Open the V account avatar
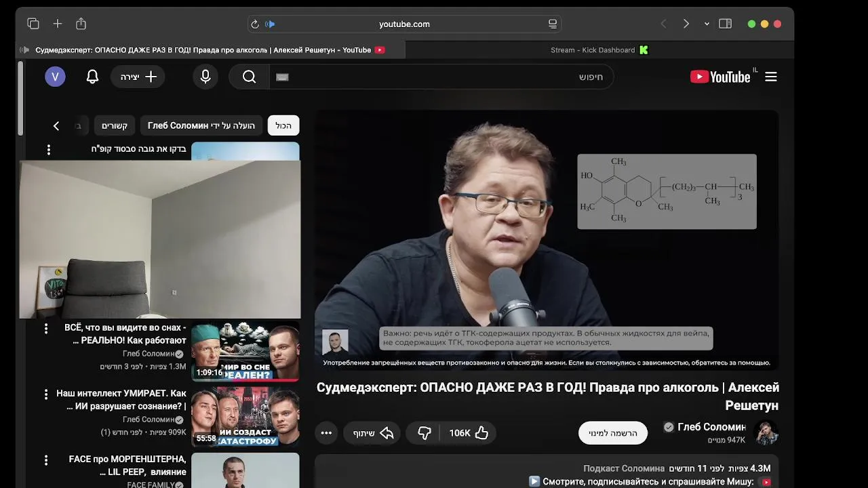868x488 pixels. (x=55, y=77)
